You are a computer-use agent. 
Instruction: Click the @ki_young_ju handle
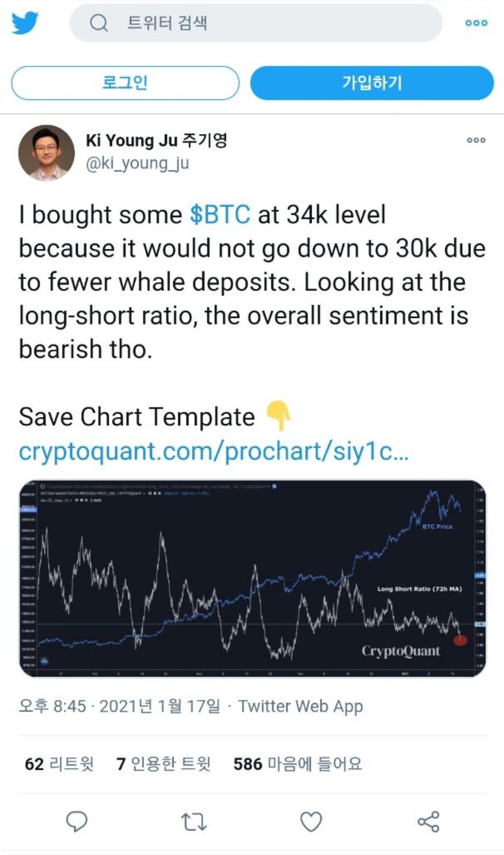click(137, 163)
